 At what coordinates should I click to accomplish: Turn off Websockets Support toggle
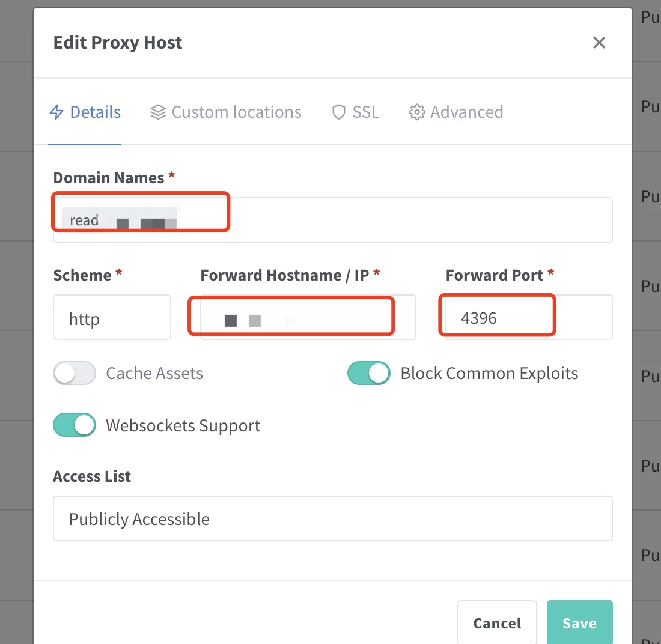(x=75, y=425)
